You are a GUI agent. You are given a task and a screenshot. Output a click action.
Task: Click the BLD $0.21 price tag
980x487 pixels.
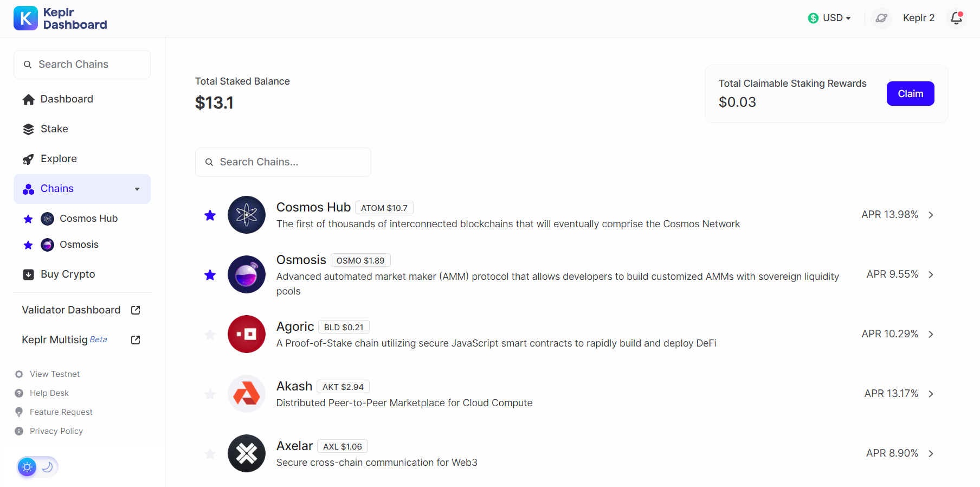(344, 327)
